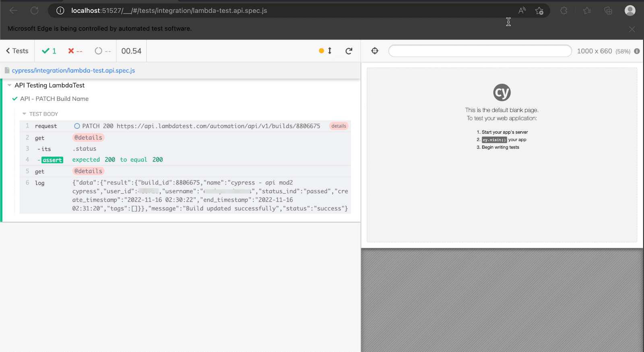The height and width of the screenshot is (352, 644).
Task: Add this page to favorites star icon
Action: point(539,10)
